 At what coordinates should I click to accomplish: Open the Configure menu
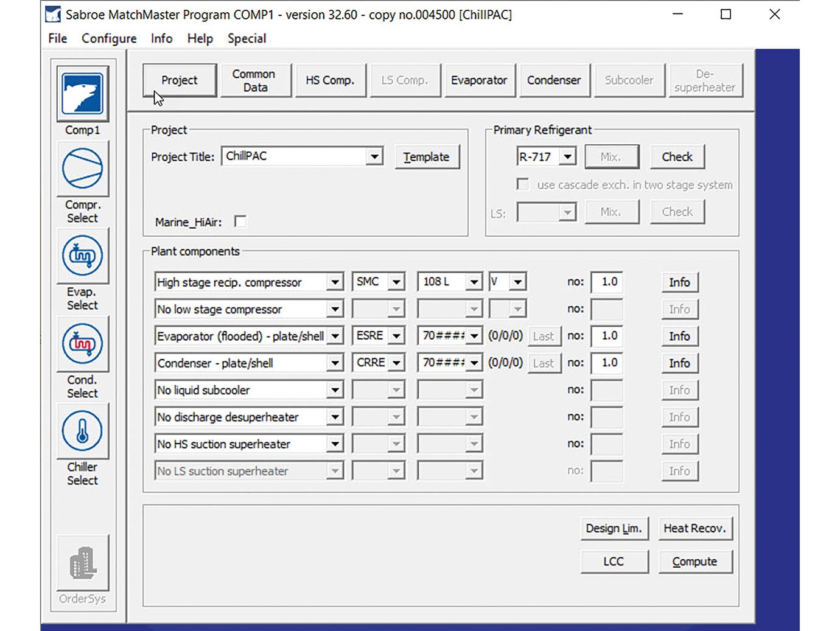[109, 38]
